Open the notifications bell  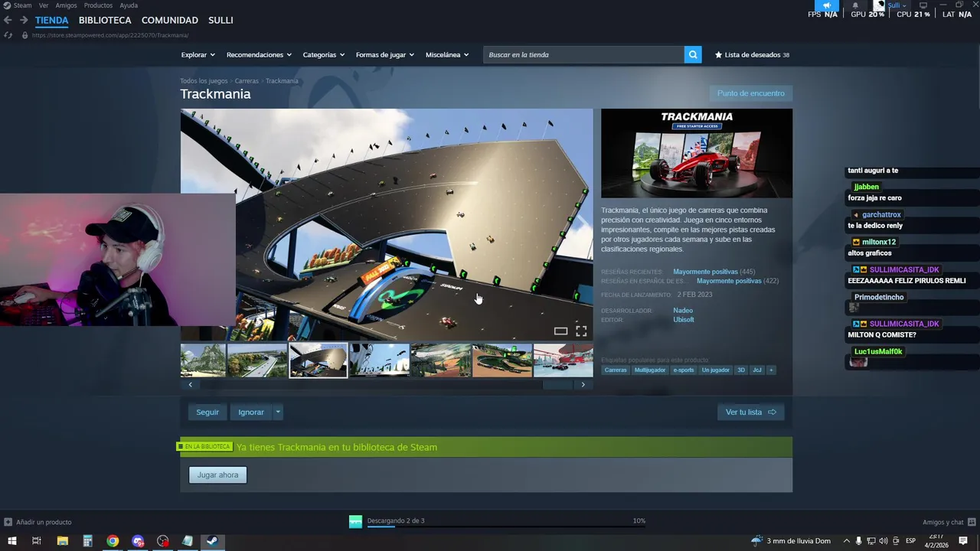pos(855,5)
